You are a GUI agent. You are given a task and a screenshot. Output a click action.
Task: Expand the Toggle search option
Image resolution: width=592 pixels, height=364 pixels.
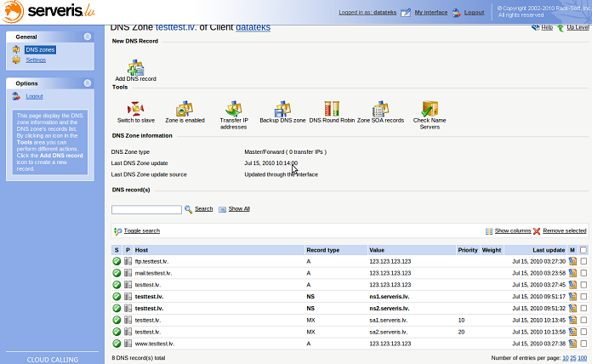click(x=141, y=230)
